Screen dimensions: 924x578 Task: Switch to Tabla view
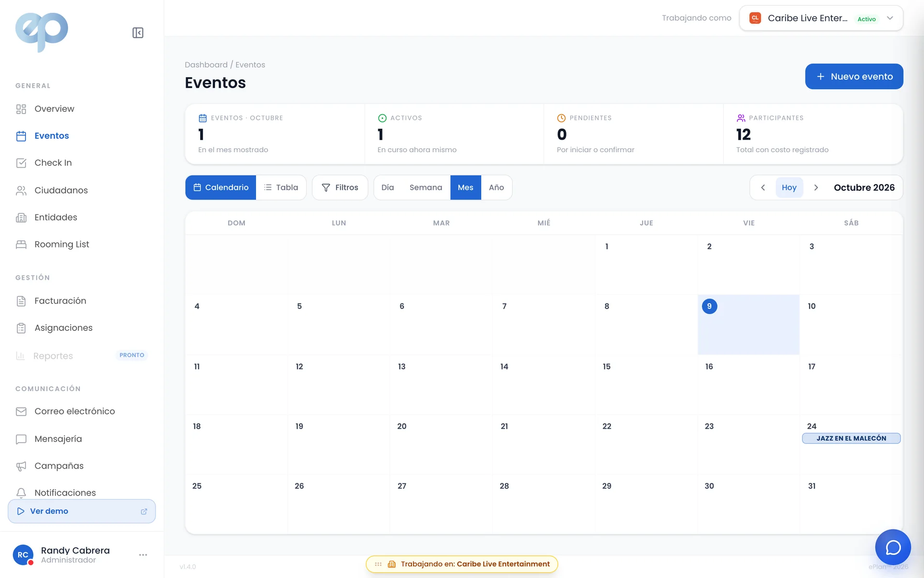click(x=281, y=187)
